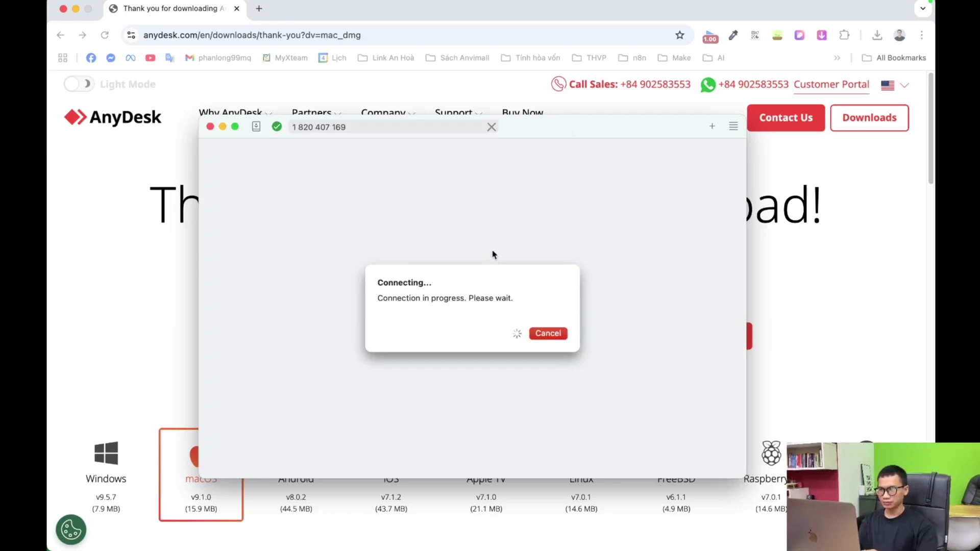Open the Sách Anvimall bookmark folder
The width and height of the screenshot is (980, 551).
pos(457,58)
